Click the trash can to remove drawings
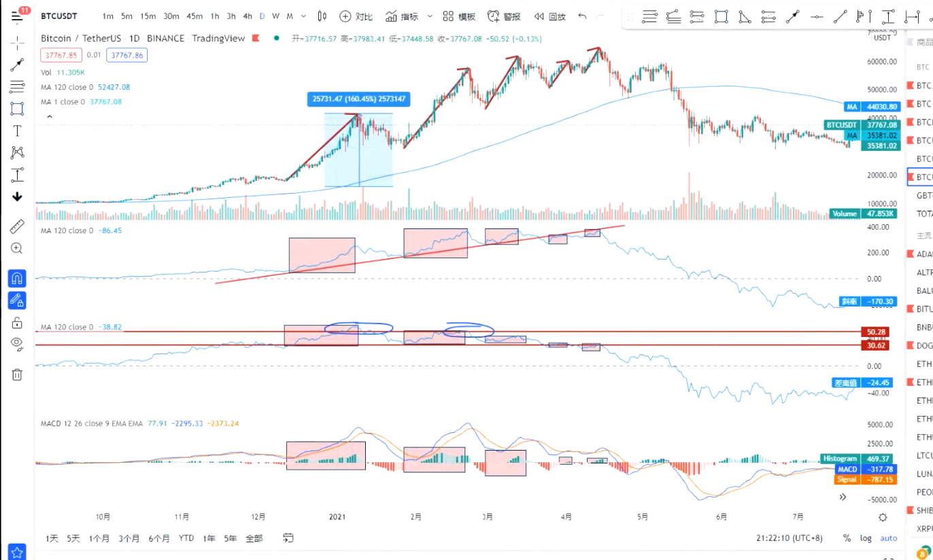 click(x=17, y=374)
